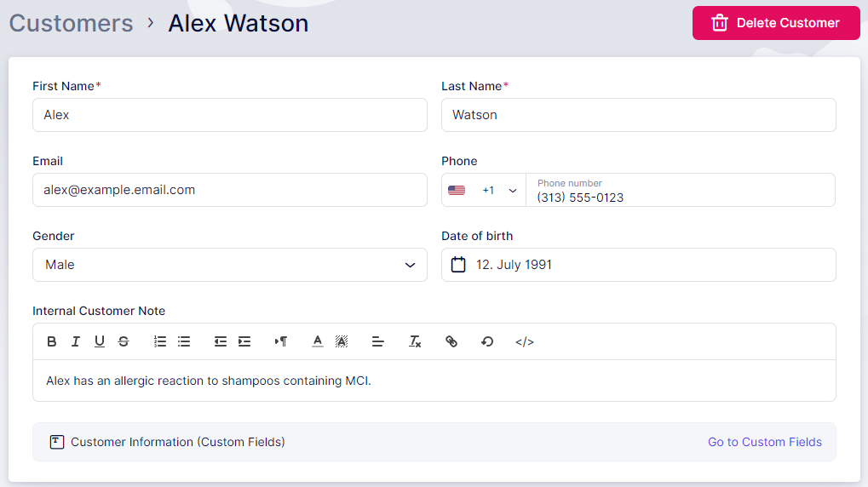Insert a numbered list in the note
Screen dimensions: 868x487
point(160,341)
